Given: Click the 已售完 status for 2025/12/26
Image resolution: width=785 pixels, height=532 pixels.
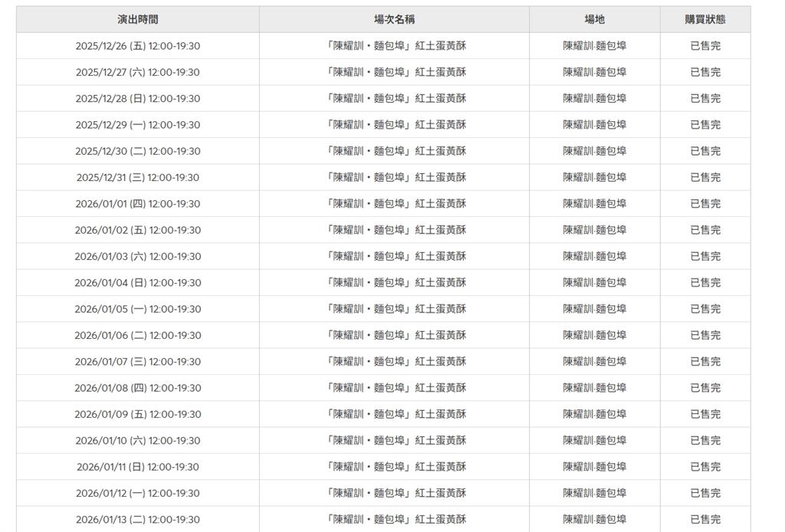Looking at the screenshot, I should click(705, 45).
